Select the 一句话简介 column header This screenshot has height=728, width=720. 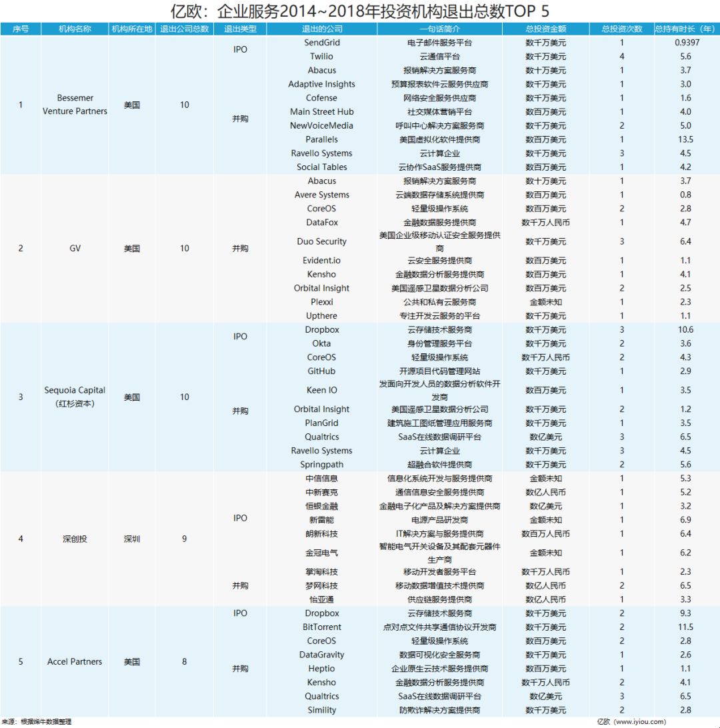click(439, 29)
